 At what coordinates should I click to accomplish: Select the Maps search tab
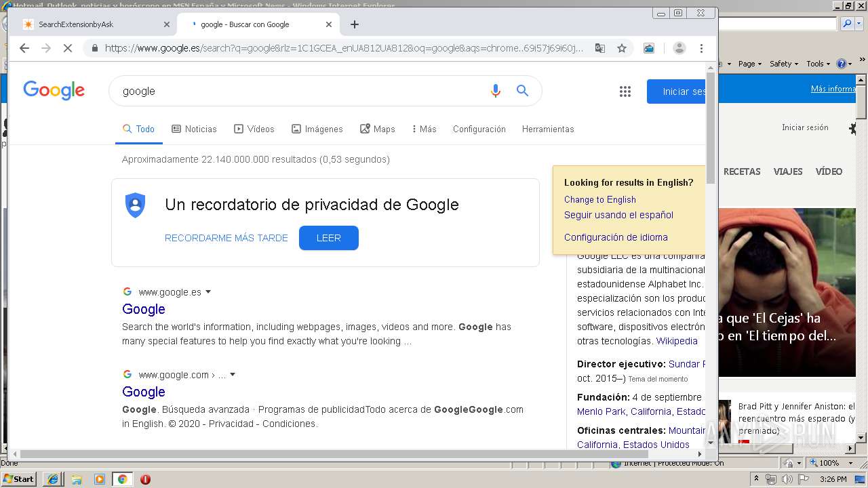pos(378,129)
